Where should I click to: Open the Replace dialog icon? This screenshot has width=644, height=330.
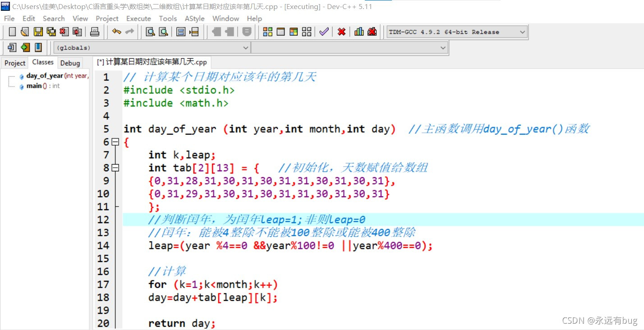pos(163,32)
